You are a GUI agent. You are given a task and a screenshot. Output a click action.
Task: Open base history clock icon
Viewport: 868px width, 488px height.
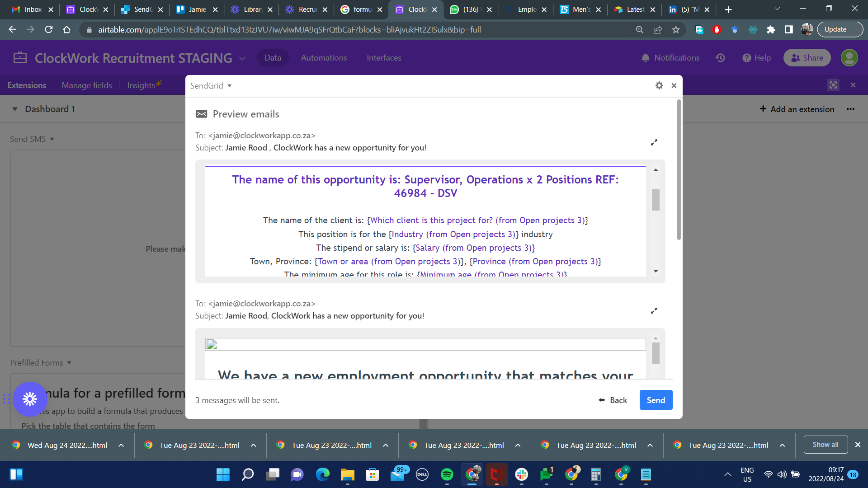(721, 58)
